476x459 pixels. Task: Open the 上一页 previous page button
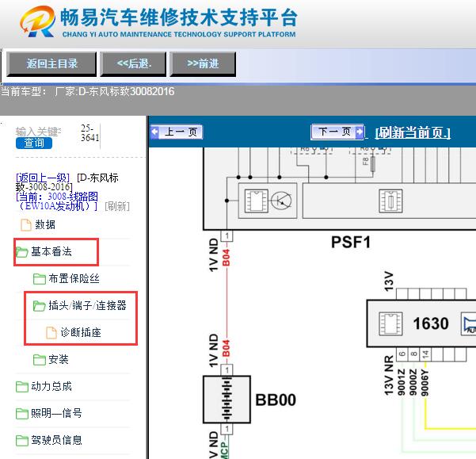tap(177, 132)
